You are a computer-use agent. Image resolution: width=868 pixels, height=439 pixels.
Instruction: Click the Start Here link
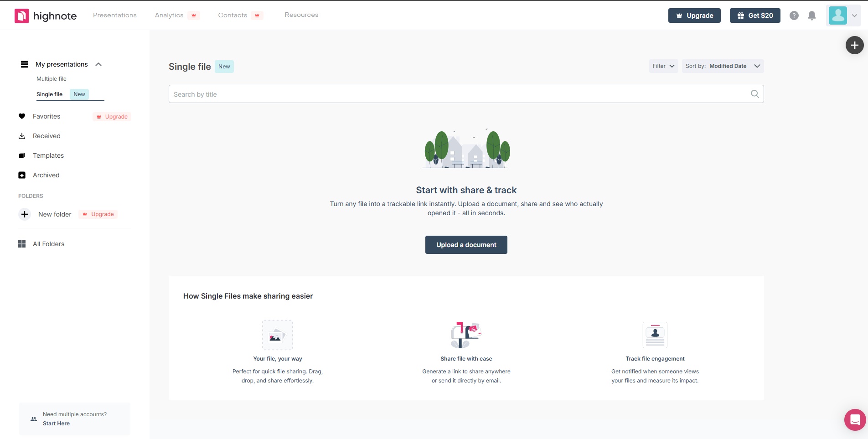(56, 424)
